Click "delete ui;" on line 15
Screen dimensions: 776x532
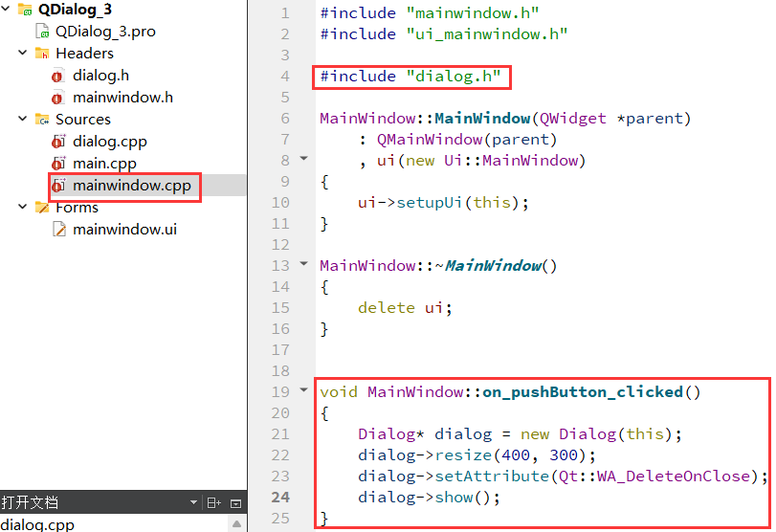tap(406, 308)
